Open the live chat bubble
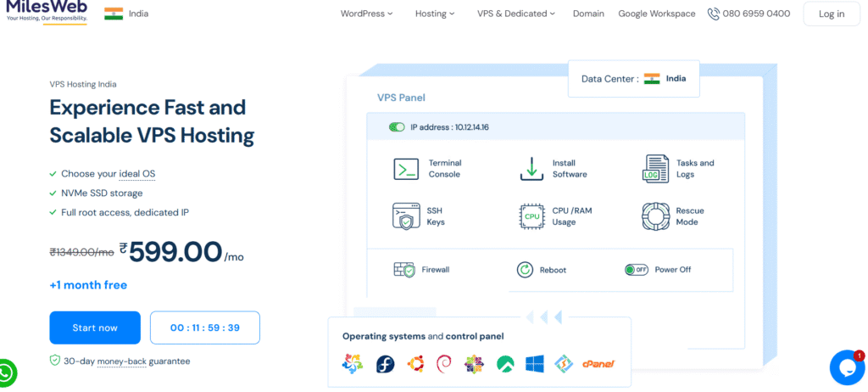Screen dimensions: 868x392 point(848,367)
